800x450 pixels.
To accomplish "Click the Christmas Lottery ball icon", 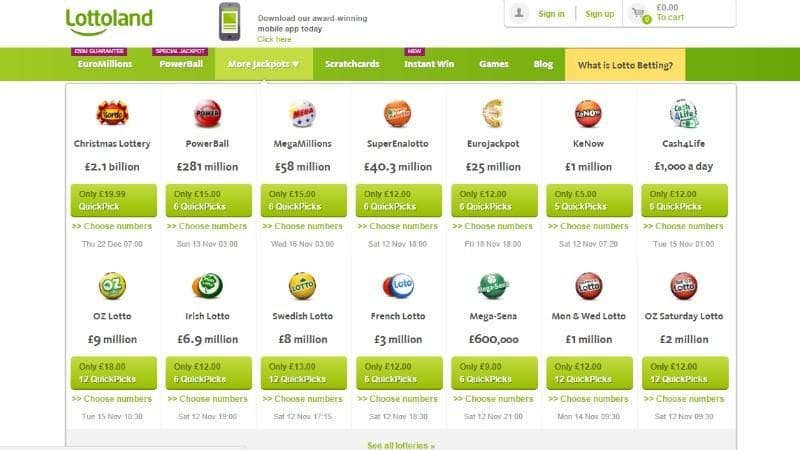I will tap(112, 114).
